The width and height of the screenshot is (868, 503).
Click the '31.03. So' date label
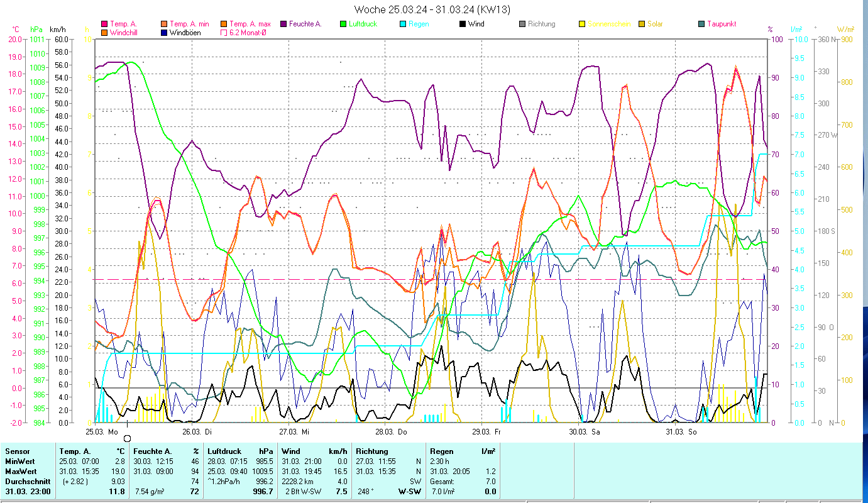click(x=681, y=432)
